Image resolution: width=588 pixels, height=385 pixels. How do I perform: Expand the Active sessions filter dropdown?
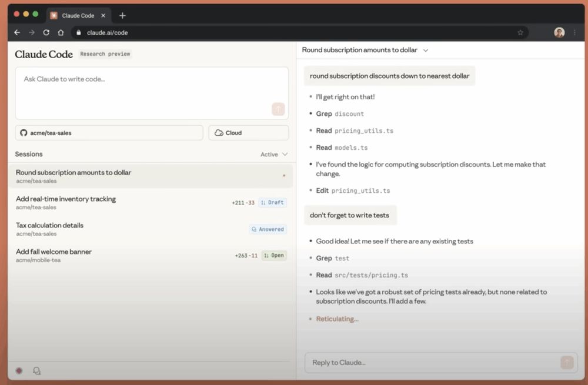click(274, 155)
